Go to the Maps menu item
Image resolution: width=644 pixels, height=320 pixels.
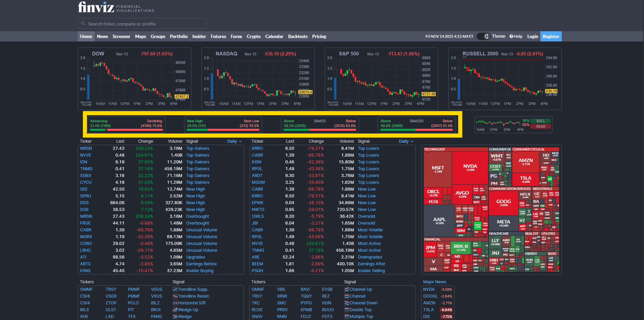click(x=140, y=36)
